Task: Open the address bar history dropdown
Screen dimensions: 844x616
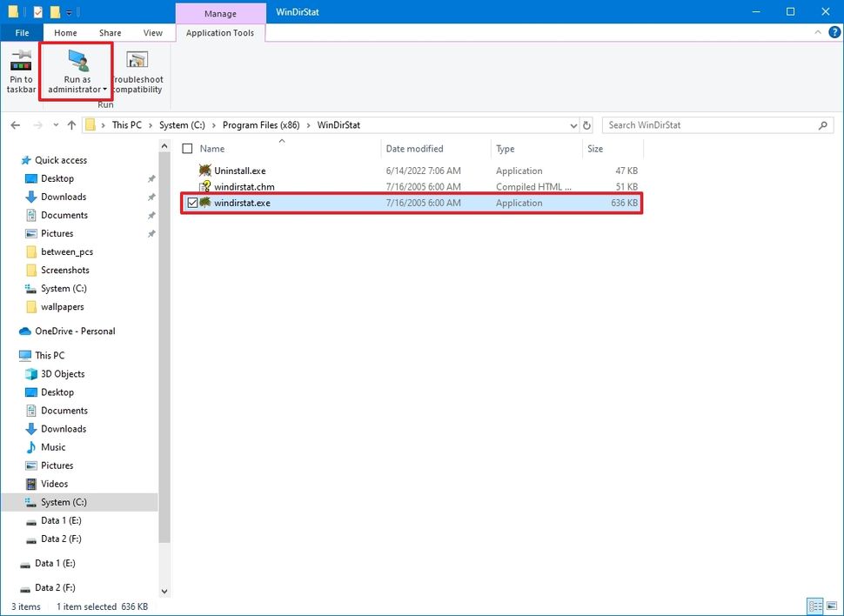Action: pos(573,124)
